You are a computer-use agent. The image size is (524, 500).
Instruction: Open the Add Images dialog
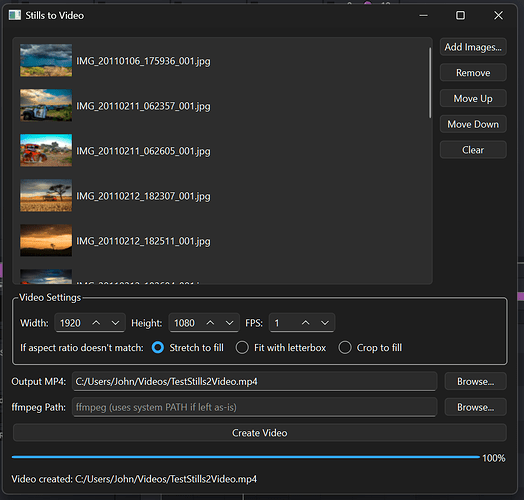point(473,47)
